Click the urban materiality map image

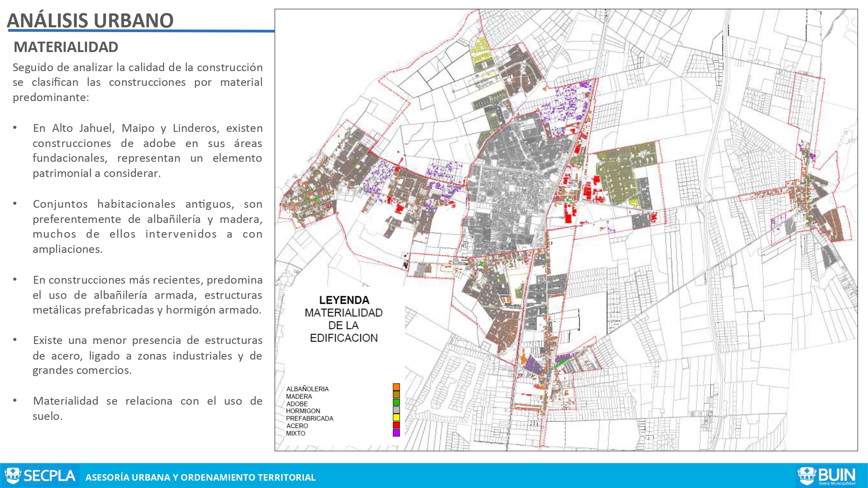(x=566, y=230)
